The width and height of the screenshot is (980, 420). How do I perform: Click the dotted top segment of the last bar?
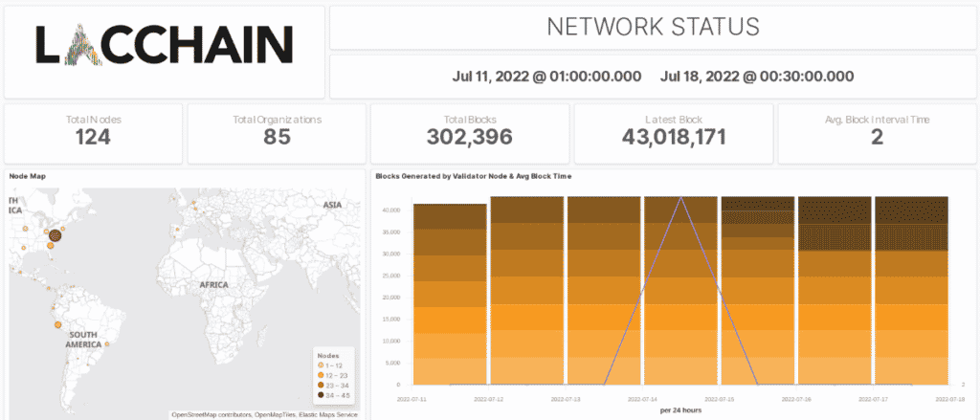pos(911,210)
